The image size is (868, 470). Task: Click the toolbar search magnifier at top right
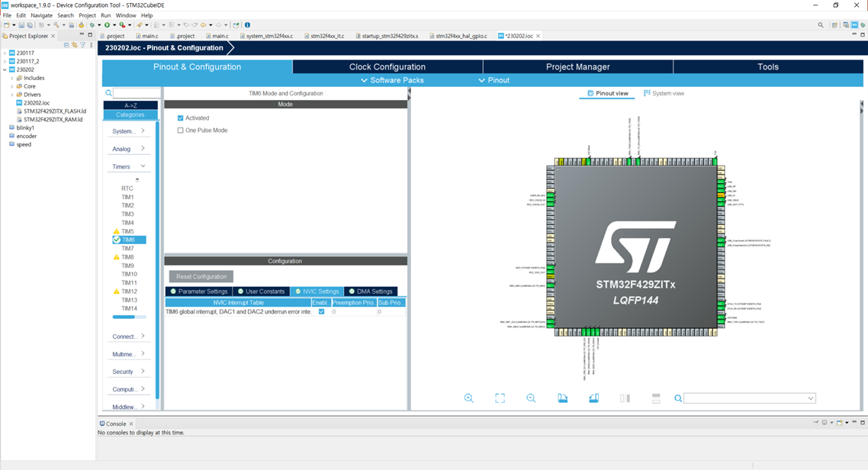pos(821,25)
